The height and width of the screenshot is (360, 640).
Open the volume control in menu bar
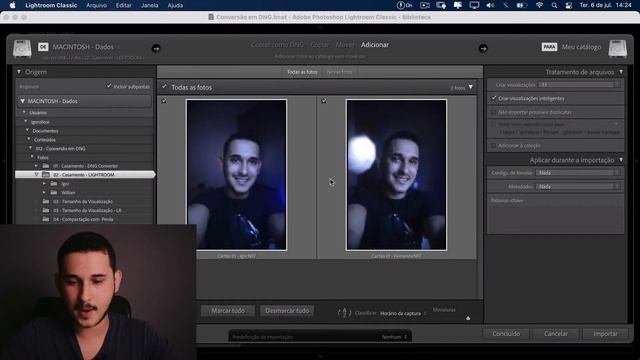click(490, 5)
